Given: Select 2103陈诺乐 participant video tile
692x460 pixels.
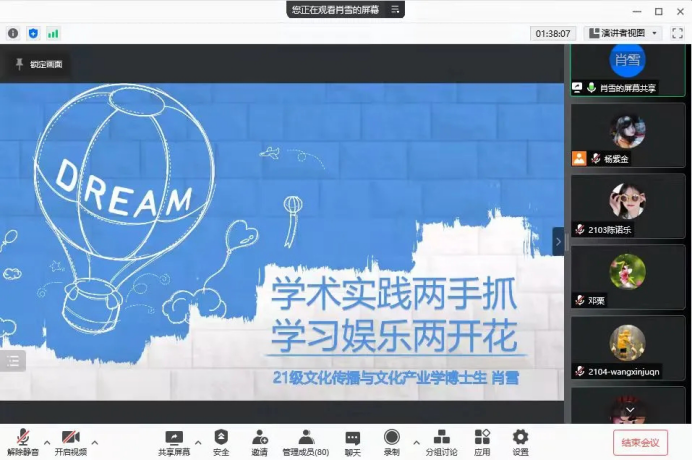Looking at the screenshot, I should [x=628, y=206].
